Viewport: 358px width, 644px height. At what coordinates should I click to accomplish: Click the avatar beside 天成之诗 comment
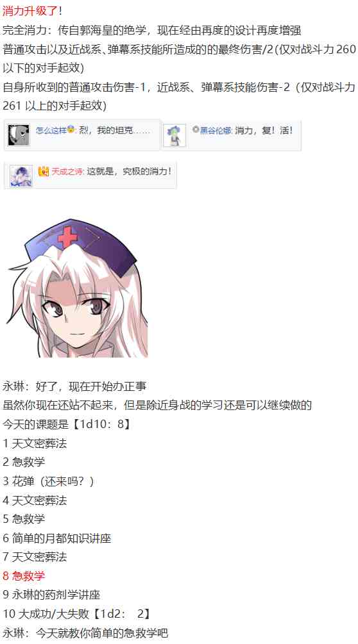[x=21, y=176]
